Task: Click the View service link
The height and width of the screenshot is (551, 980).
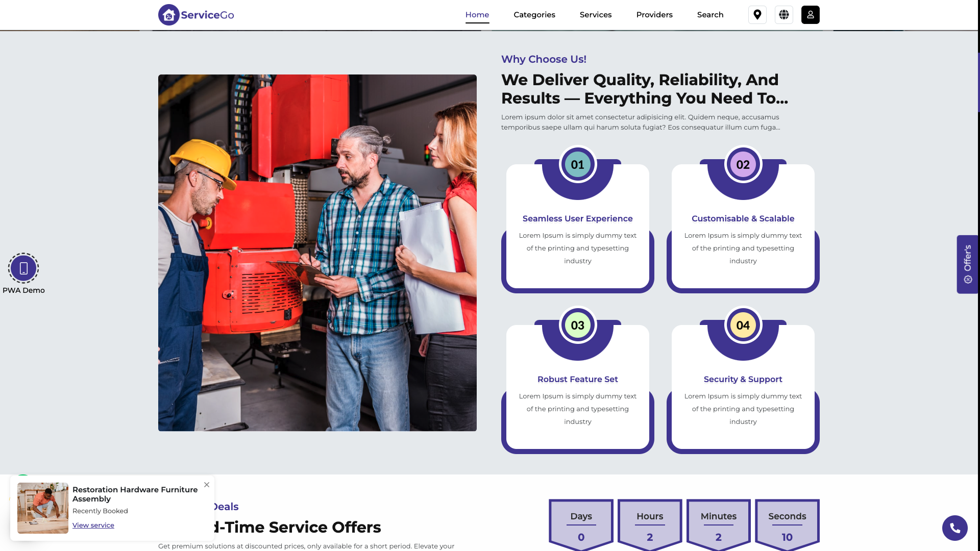Action: point(93,525)
